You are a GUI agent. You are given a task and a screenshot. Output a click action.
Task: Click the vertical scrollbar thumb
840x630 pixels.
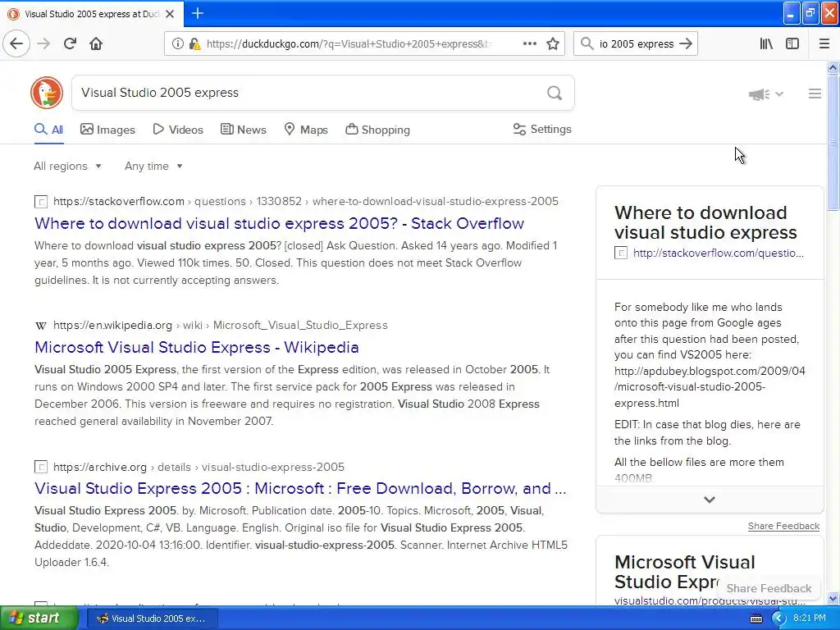click(833, 143)
